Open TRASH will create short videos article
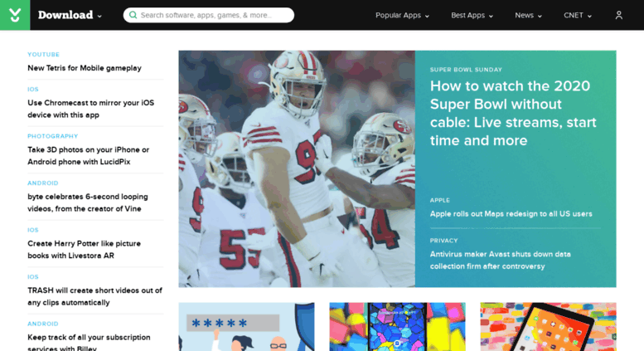The image size is (644, 351). click(x=94, y=296)
